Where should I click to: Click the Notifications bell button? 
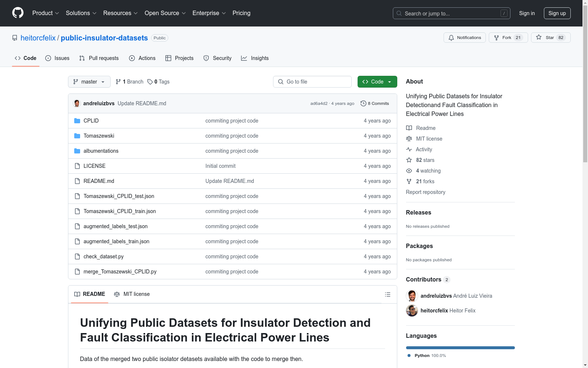tap(465, 38)
